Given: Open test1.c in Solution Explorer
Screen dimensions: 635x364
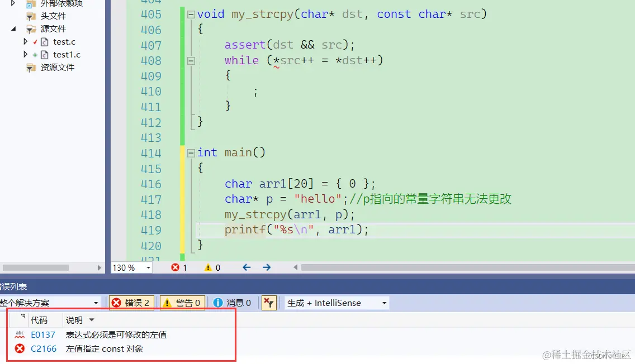Looking at the screenshot, I should (67, 54).
